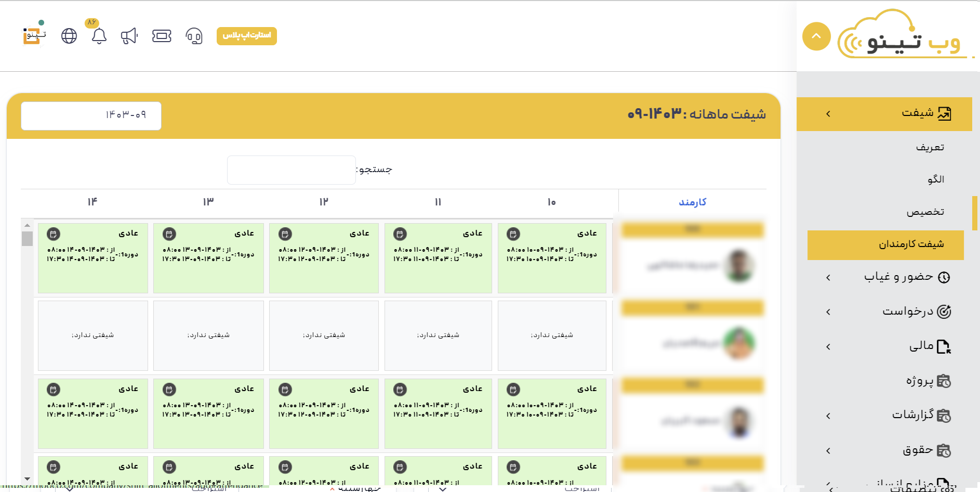Viewport: 980px width, 492px height.
Task: Click the vertical scrollbar down arrow
Action: [x=27, y=478]
